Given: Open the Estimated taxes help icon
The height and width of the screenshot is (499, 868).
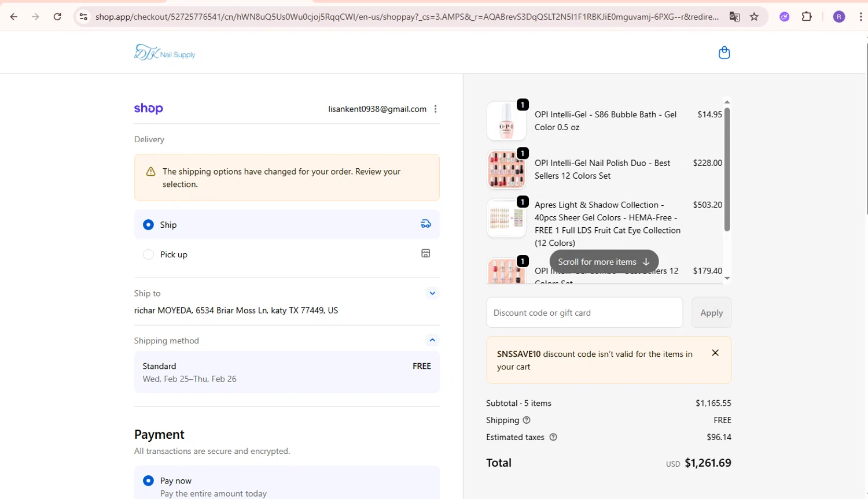Looking at the screenshot, I should (x=553, y=437).
